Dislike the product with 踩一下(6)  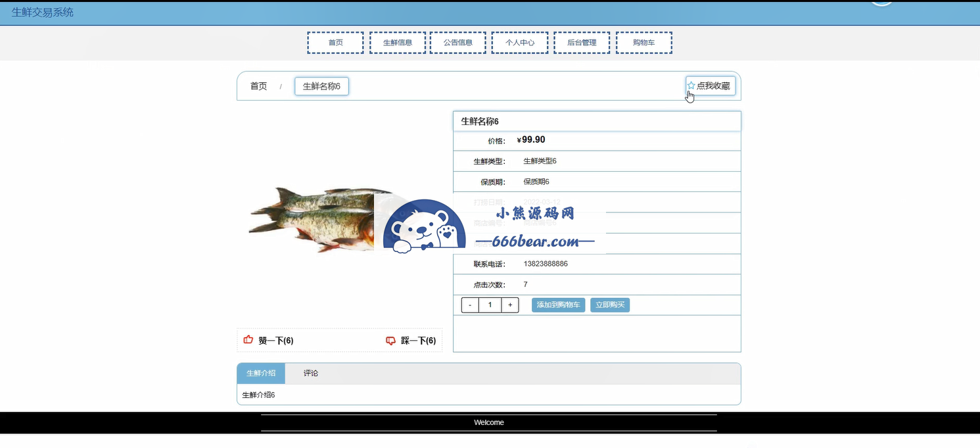[x=411, y=341]
